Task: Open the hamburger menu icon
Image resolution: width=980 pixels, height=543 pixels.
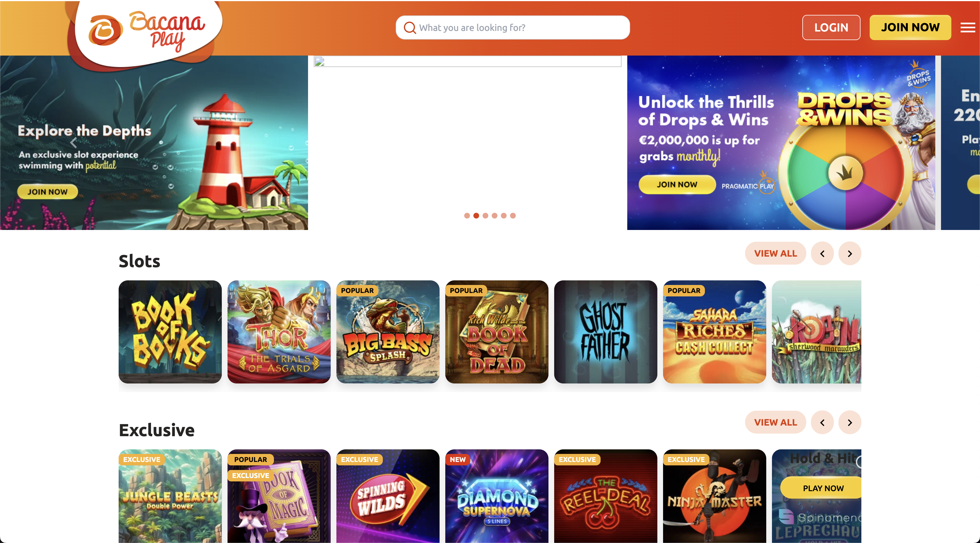Action: click(967, 27)
